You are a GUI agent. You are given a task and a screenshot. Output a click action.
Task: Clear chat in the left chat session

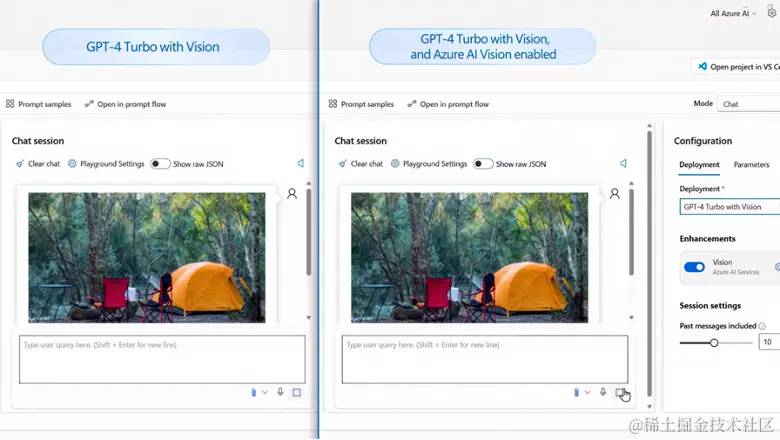tap(38, 164)
